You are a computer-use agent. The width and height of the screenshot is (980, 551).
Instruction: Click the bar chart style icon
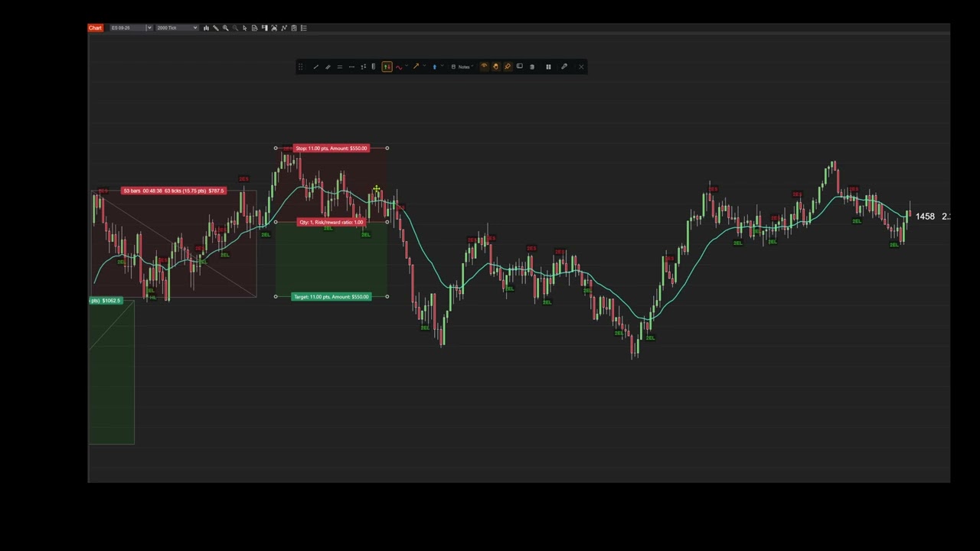pyautogui.click(x=206, y=28)
